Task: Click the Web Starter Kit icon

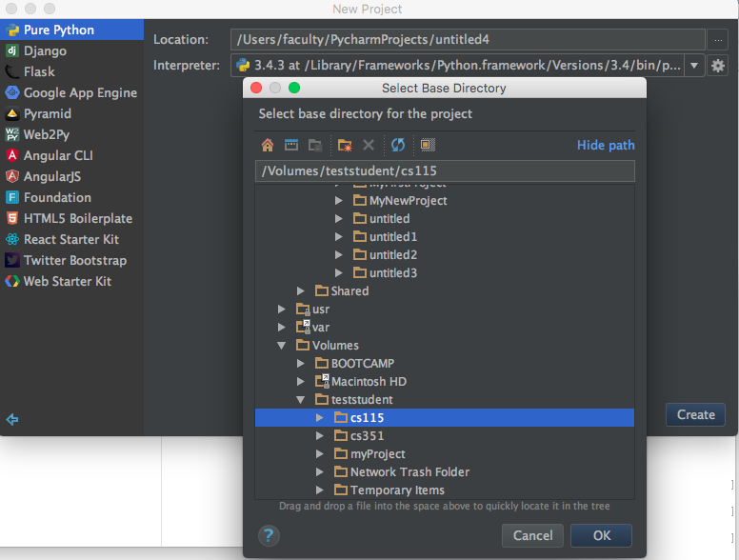Action: click(x=11, y=281)
